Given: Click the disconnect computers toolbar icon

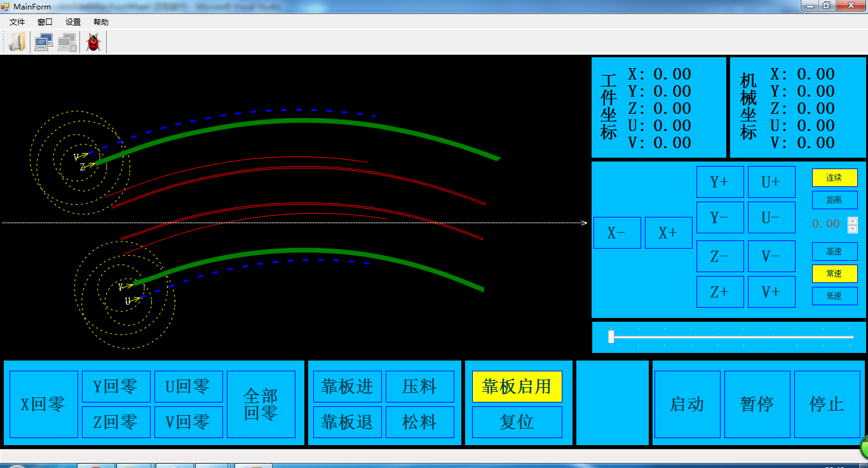Looking at the screenshot, I should [x=67, y=42].
